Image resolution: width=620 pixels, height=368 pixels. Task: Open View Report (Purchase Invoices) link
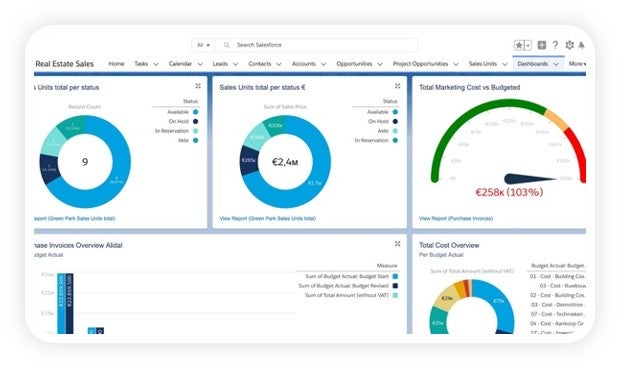tap(456, 218)
